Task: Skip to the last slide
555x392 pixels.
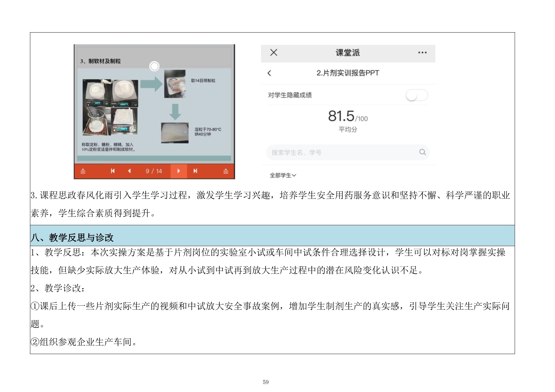Action: [195, 171]
